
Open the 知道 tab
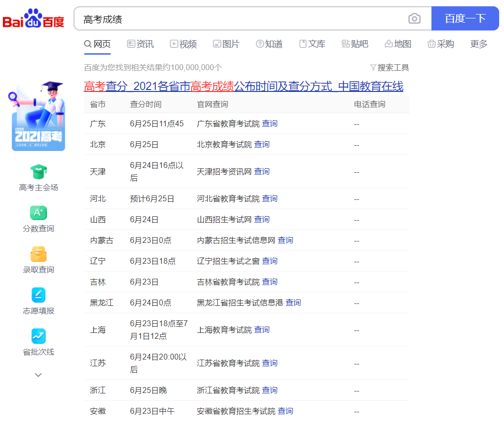pos(269,44)
